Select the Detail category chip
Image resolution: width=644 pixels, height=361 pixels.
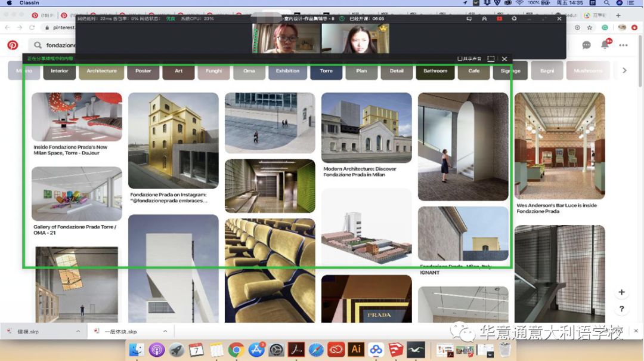[x=397, y=71]
